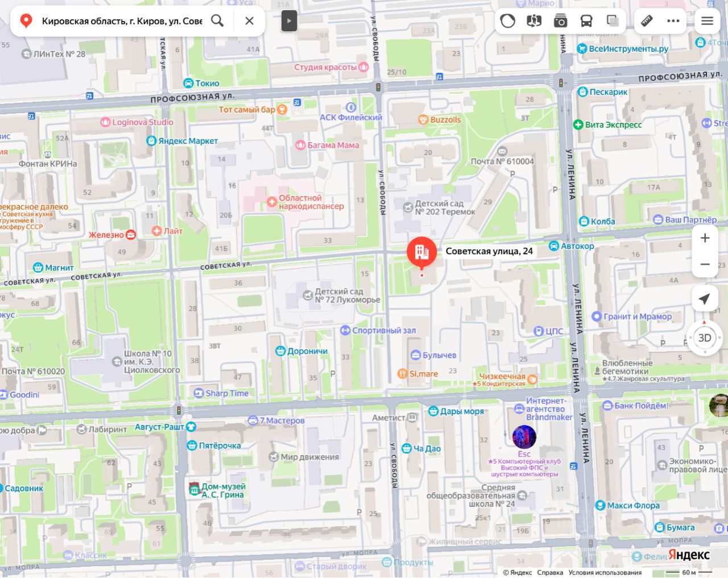The width and height of the screenshot is (728, 578).
Task: Toggle the traffic layer icon
Action: point(507,21)
